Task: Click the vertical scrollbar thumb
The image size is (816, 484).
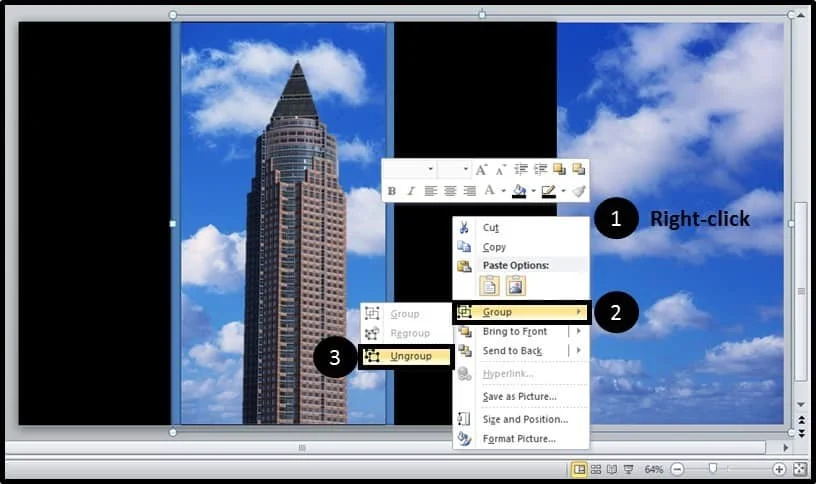Action: [x=801, y=291]
